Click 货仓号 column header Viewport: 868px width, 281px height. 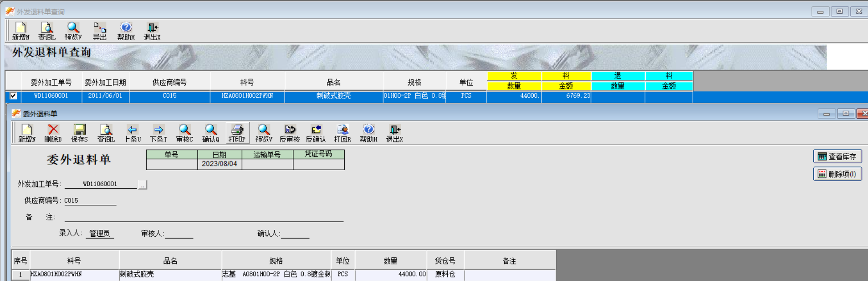(x=445, y=261)
